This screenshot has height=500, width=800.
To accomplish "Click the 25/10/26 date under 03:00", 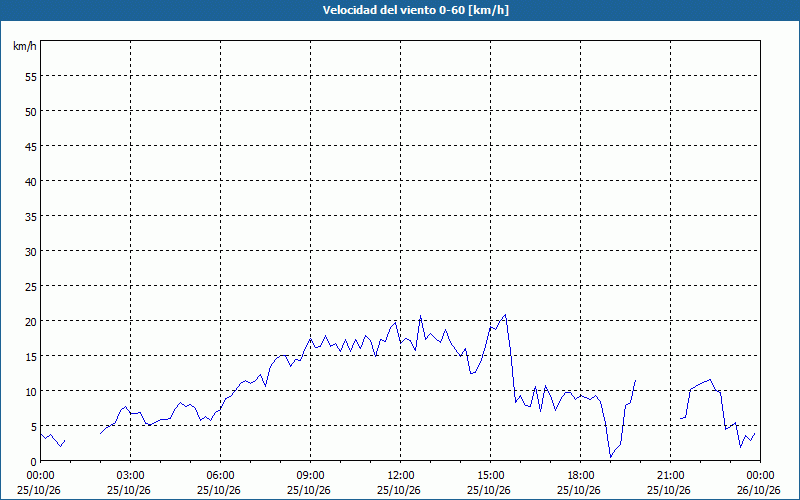I will click(129, 490).
